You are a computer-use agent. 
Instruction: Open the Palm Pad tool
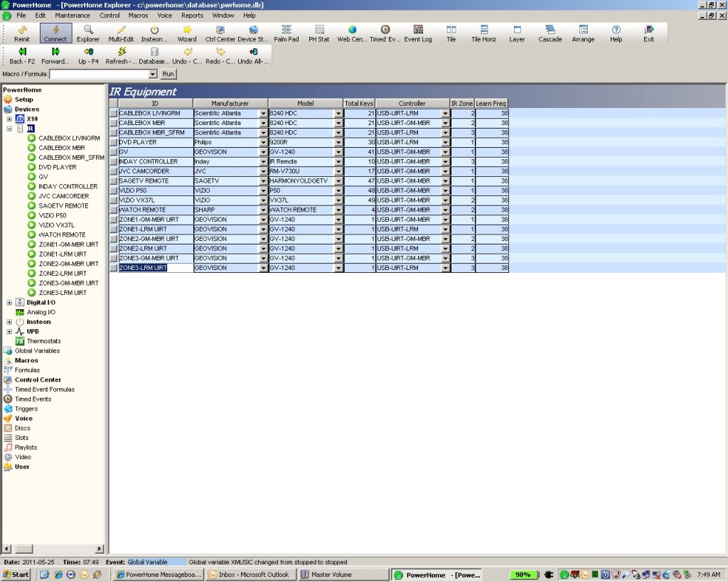[x=286, y=33]
